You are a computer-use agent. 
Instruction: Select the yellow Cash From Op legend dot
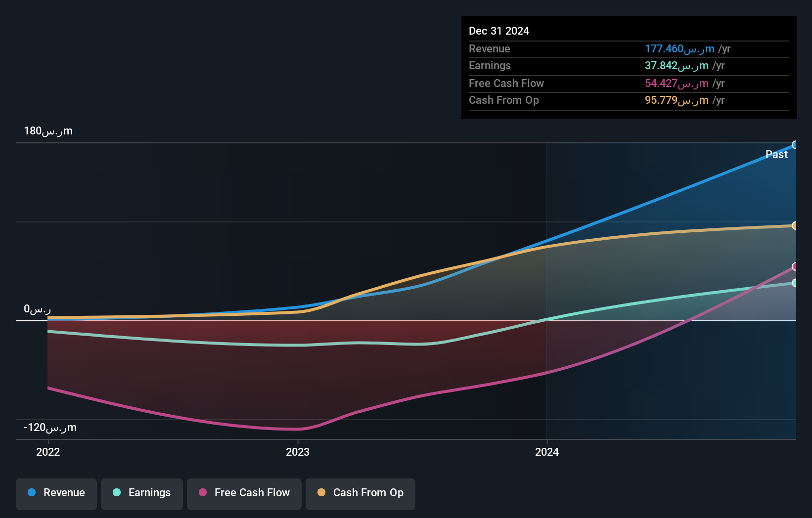click(x=321, y=493)
